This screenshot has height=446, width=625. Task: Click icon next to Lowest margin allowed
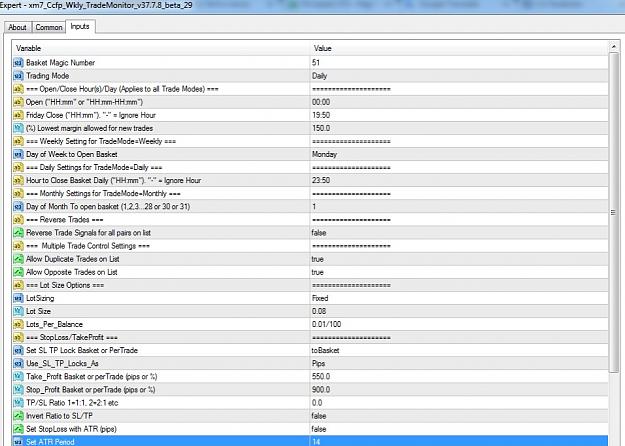coord(18,128)
